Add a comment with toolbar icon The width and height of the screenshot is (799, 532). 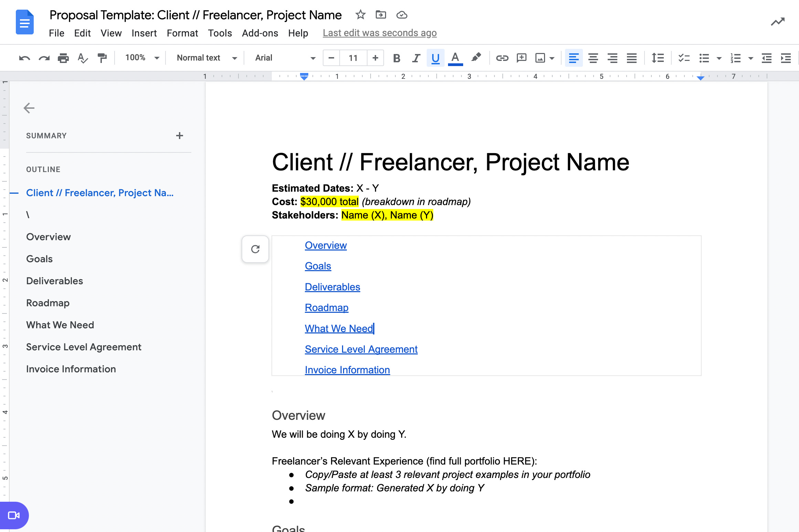coord(521,58)
